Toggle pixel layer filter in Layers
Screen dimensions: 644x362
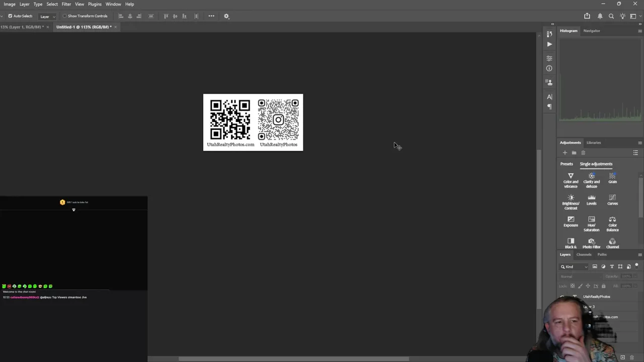(x=595, y=266)
